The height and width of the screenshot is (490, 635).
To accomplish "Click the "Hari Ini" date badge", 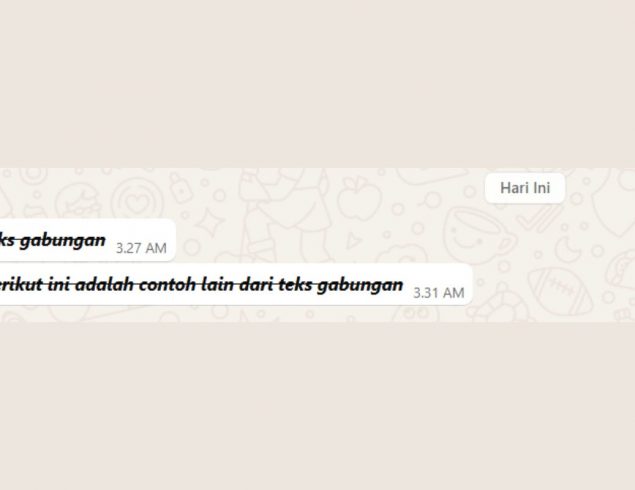I will 525,188.
